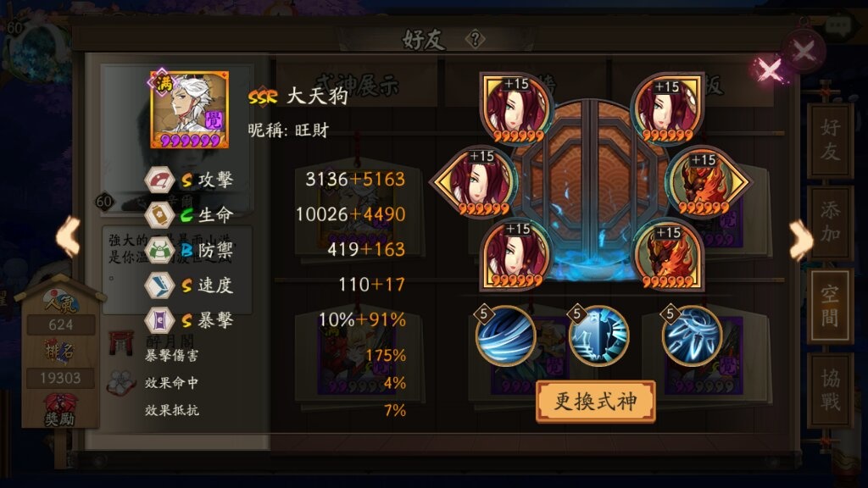Image resolution: width=868 pixels, height=488 pixels.
Task: Go to next shikigami with right arrow
Action: tap(800, 239)
